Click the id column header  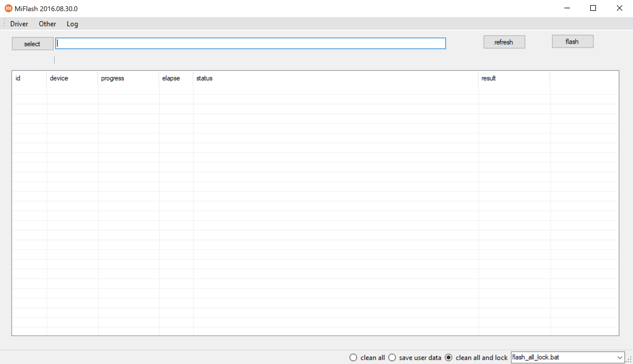(x=29, y=78)
